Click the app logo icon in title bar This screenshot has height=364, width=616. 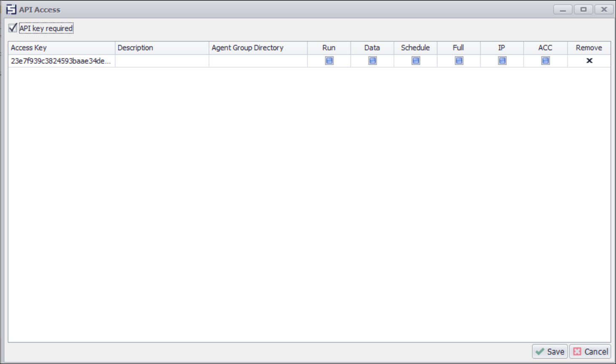click(x=11, y=9)
